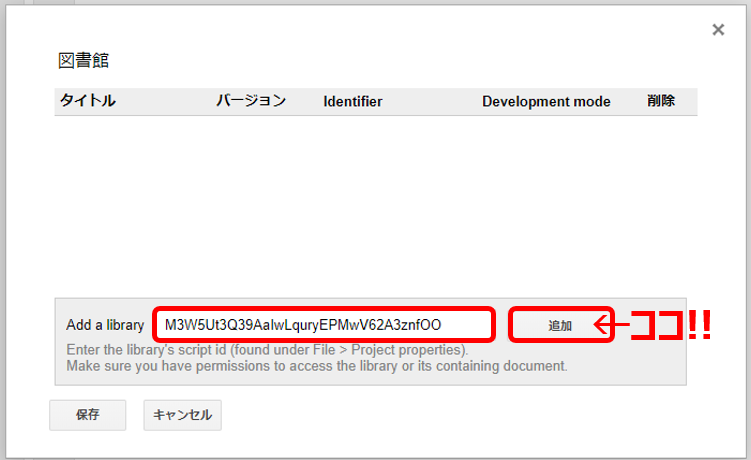Save the libraries with 保存 button
The image size is (751, 460).
pyautogui.click(x=88, y=415)
